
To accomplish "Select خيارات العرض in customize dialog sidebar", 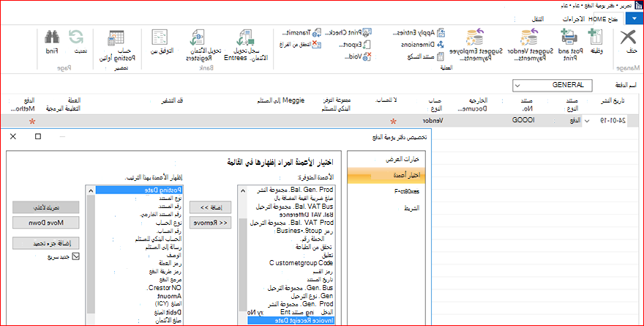I will pyautogui.click(x=386, y=160).
